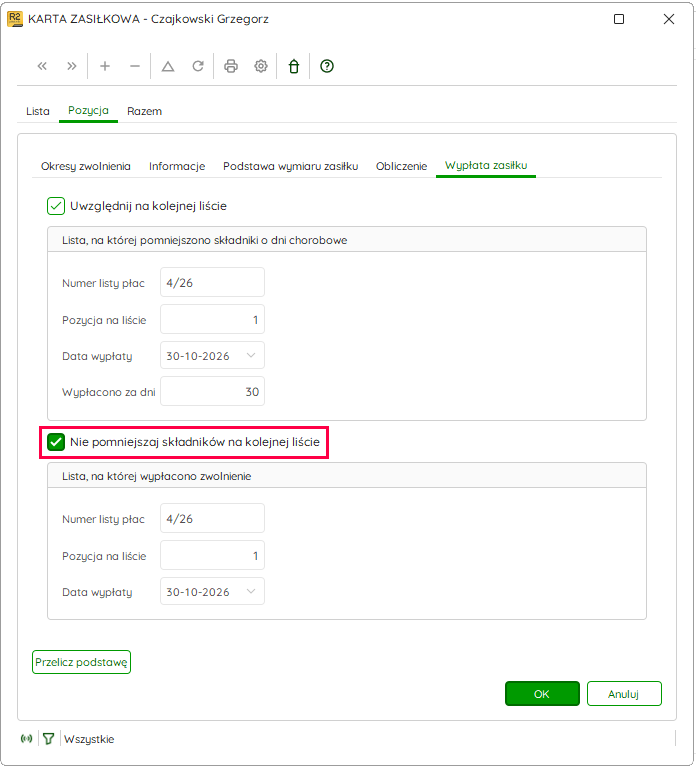Switch to the Lista tab
696x769 pixels.
pyautogui.click(x=38, y=111)
